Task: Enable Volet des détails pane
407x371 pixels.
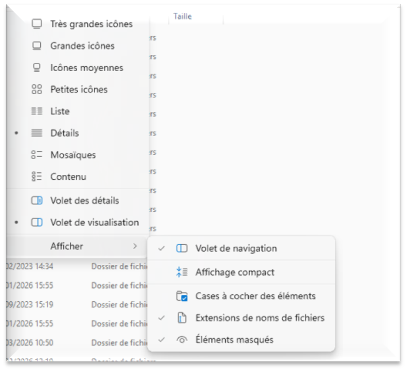Action: pyautogui.click(x=78, y=201)
